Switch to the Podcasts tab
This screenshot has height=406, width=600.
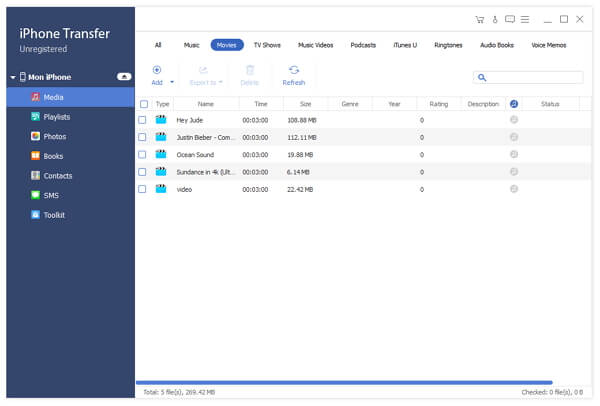363,45
